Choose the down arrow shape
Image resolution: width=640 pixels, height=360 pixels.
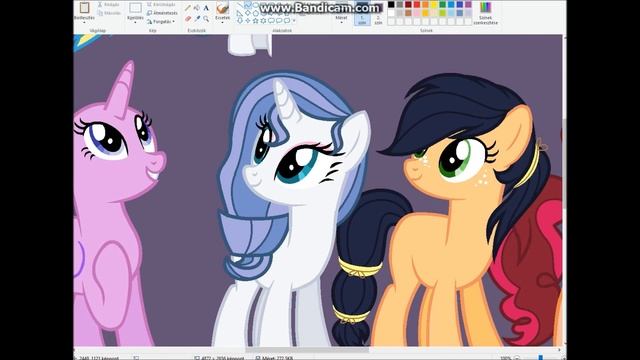click(239, 20)
